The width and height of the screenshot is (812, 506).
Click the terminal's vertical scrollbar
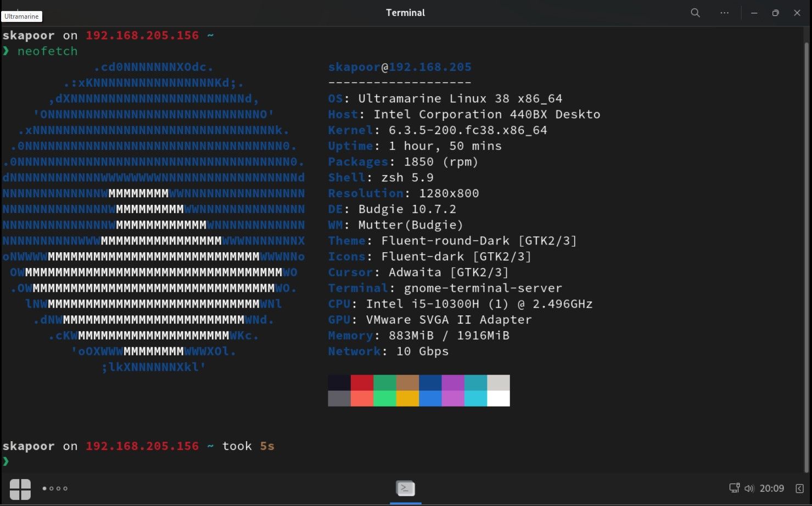[x=806, y=247]
